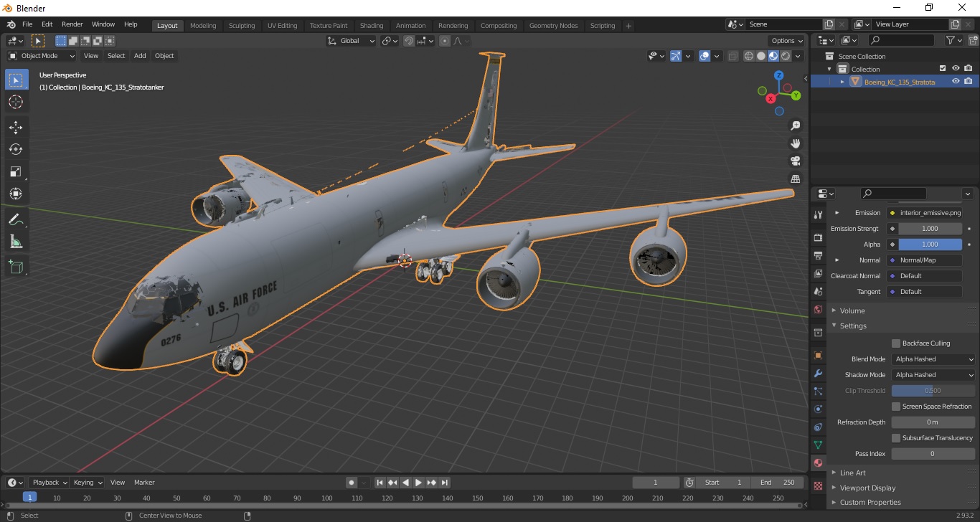
Task: Click the Pass Index field
Action: pyautogui.click(x=933, y=454)
